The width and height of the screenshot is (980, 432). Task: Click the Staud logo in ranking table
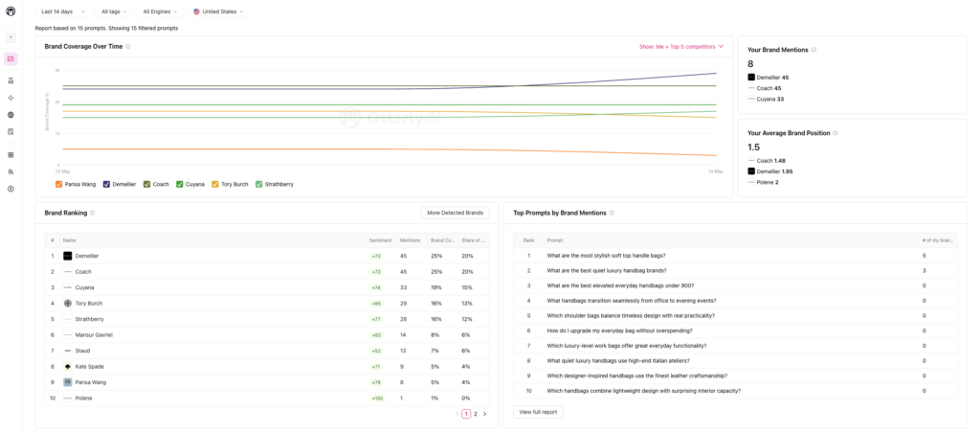(x=68, y=350)
